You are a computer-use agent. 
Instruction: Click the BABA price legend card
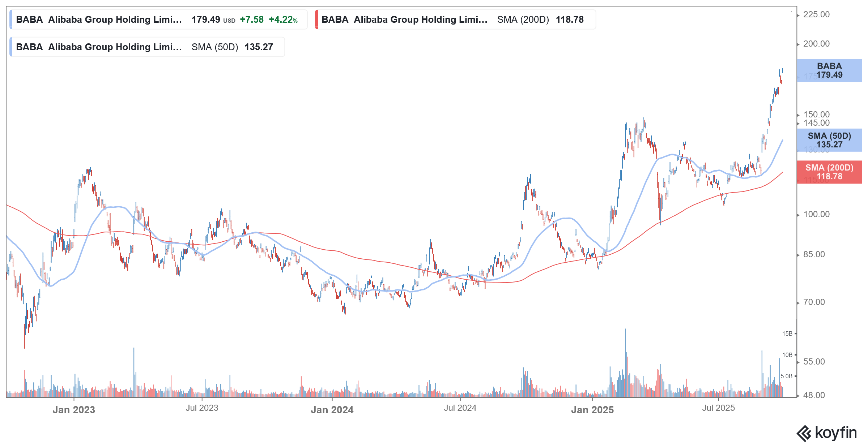tap(156, 20)
